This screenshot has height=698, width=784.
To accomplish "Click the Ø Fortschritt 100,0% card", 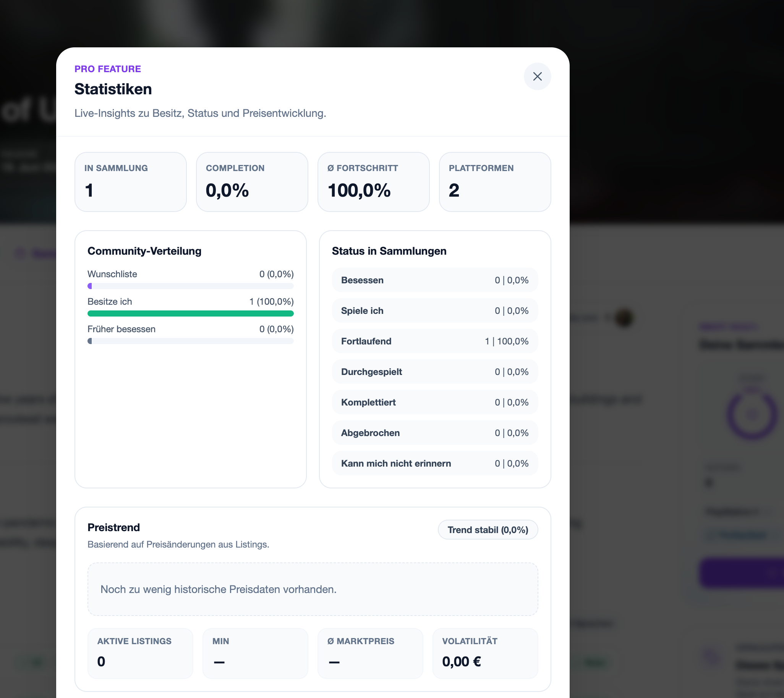I will click(x=373, y=182).
